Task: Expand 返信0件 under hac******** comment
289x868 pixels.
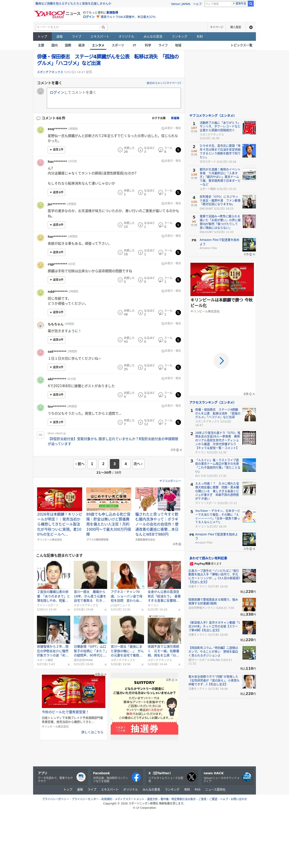Action: (56, 192)
